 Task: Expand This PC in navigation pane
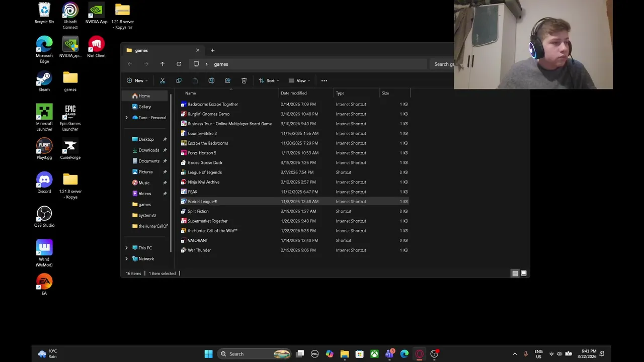click(126, 248)
